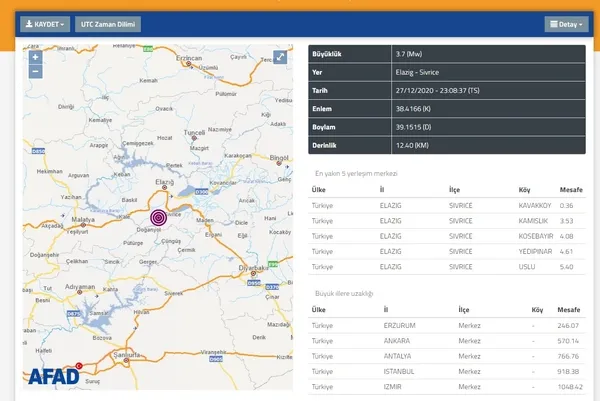Select the KAVAKKOY village row
The image size is (600, 401).
(x=447, y=205)
